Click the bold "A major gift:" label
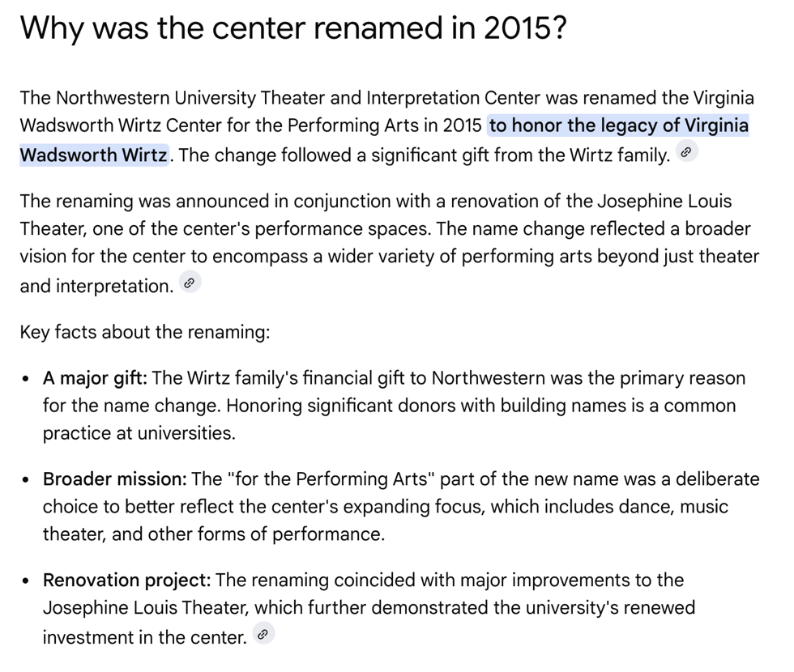The width and height of the screenshot is (794, 672). pyautogui.click(x=95, y=378)
